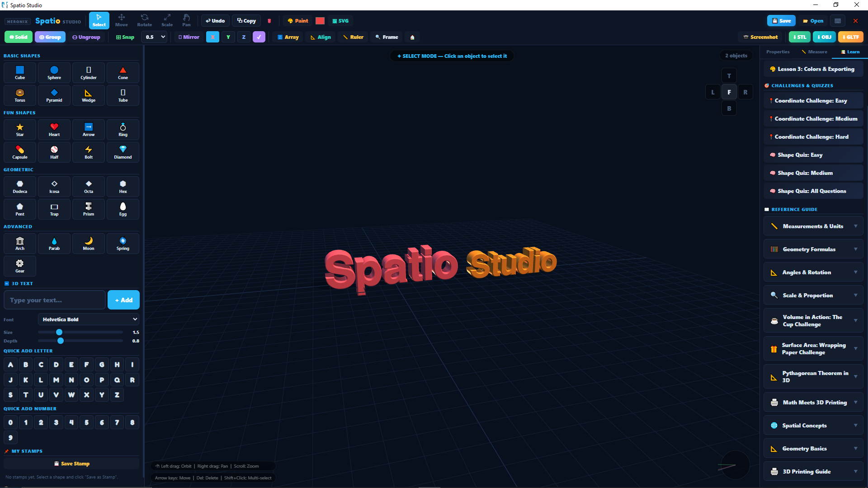The width and height of the screenshot is (868, 488).
Task: Select the Torus shape
Action: pos(19,95)
